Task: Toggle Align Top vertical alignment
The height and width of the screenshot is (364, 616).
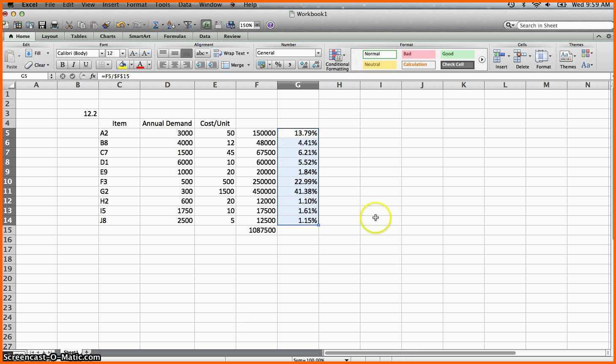Action: (163, 53)
